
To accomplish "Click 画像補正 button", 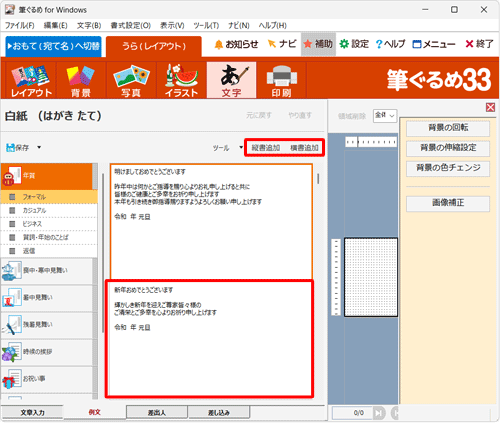I will pos(448,203).
